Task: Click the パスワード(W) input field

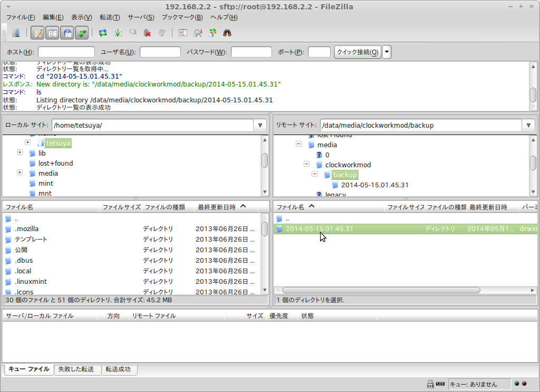Action: (x=252, y=52)
